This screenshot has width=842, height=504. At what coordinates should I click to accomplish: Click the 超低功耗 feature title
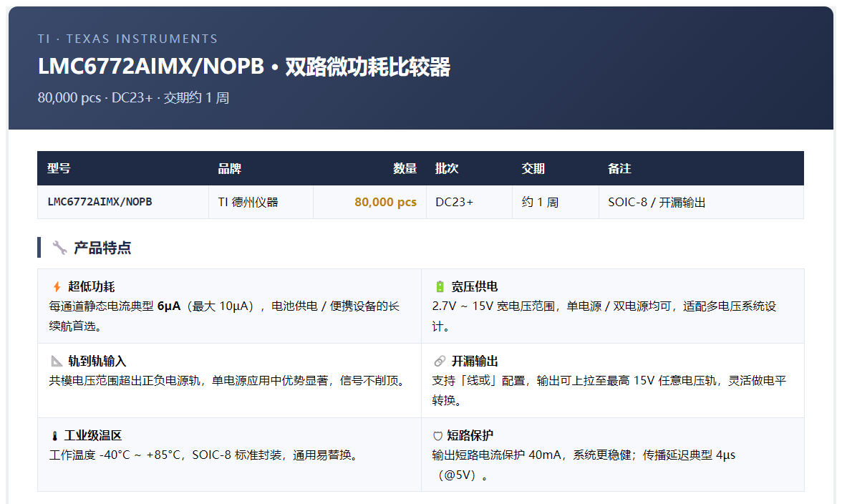pos(92,286)
